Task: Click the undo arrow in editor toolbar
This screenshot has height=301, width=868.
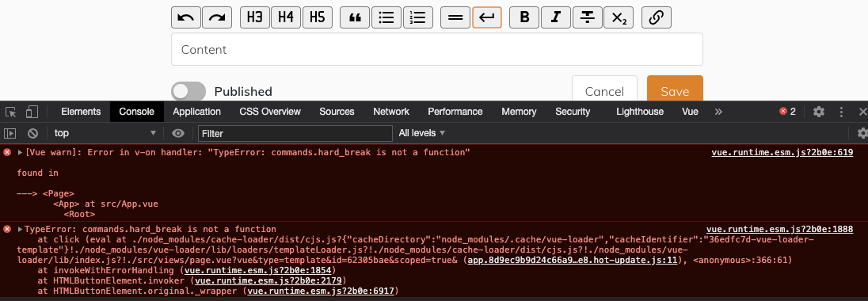Action: (186, 17)
